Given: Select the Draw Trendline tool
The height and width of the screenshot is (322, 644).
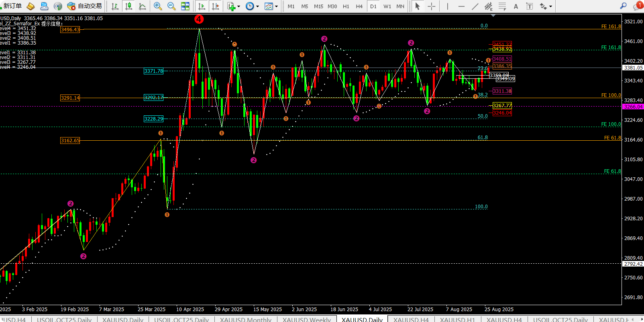Looking at the screenshot, I should pos(475,6).
